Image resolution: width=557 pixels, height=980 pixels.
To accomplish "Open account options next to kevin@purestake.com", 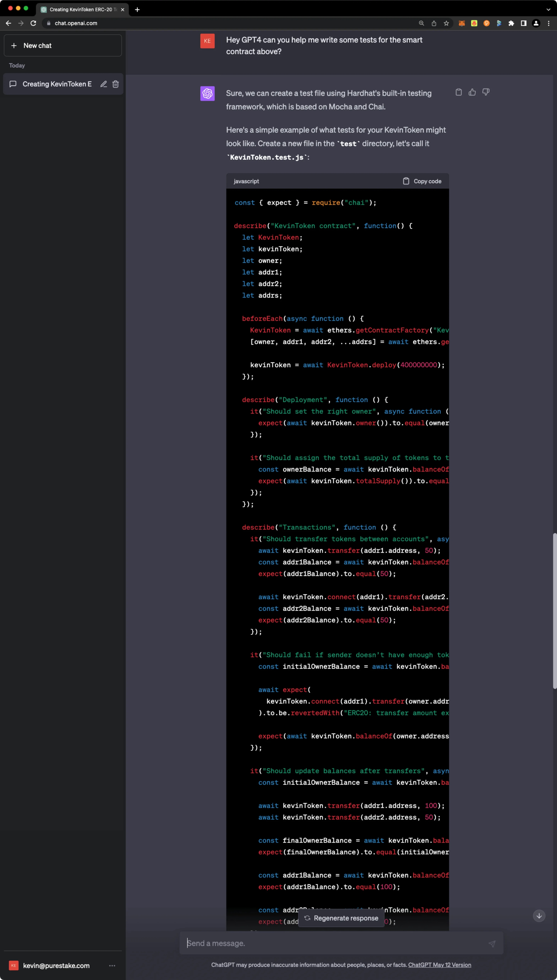I will click(x=112, y=966).
